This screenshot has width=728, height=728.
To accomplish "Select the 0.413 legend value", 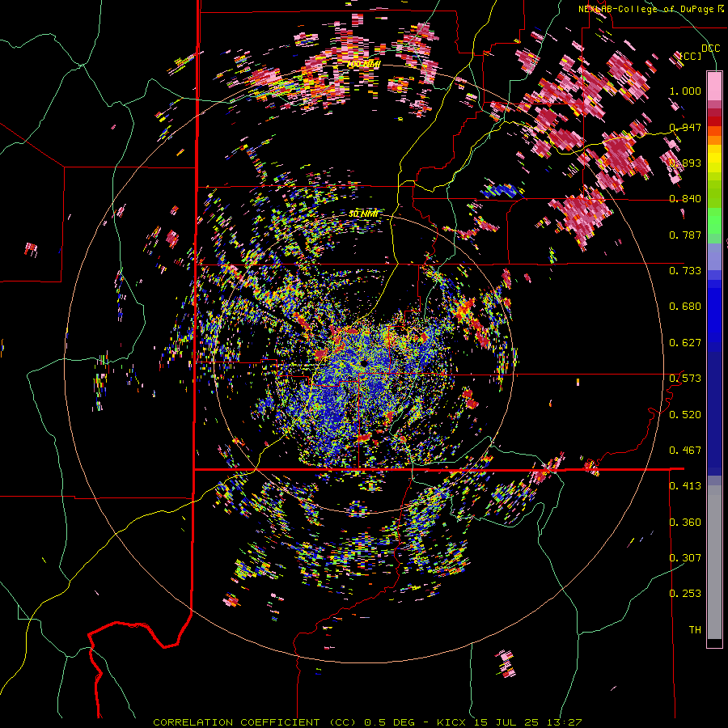I will [x=685, y=486].
